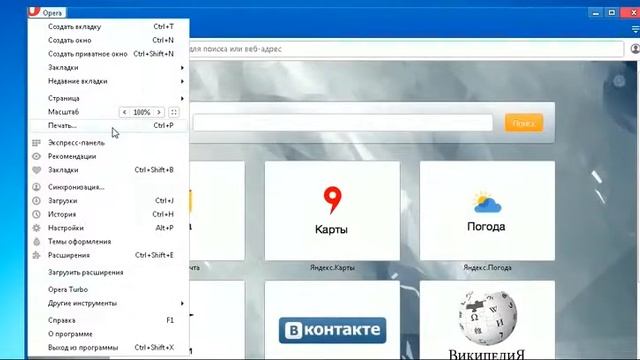Expand Другие инструменты submenu arrow
This screenshot has width=640, height=360.
click(182, 303)
